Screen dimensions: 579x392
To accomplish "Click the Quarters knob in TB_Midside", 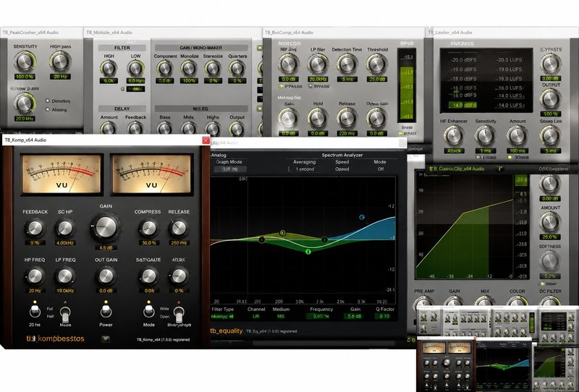I will [x=237, y=68].
